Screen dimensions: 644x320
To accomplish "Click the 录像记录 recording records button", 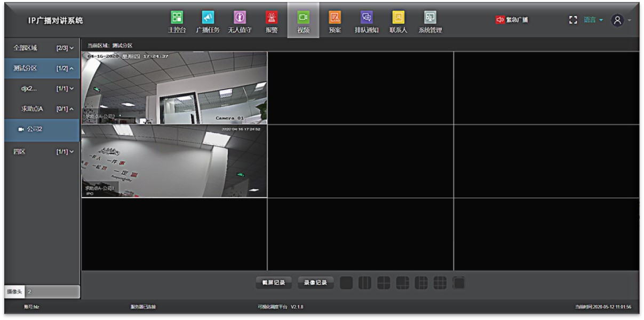I will [316, 283].
